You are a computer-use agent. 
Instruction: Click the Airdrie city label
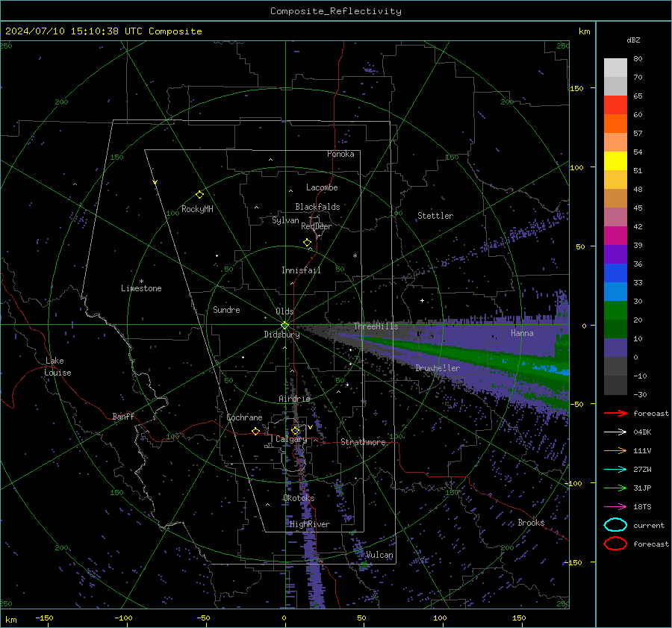[294, 399]
